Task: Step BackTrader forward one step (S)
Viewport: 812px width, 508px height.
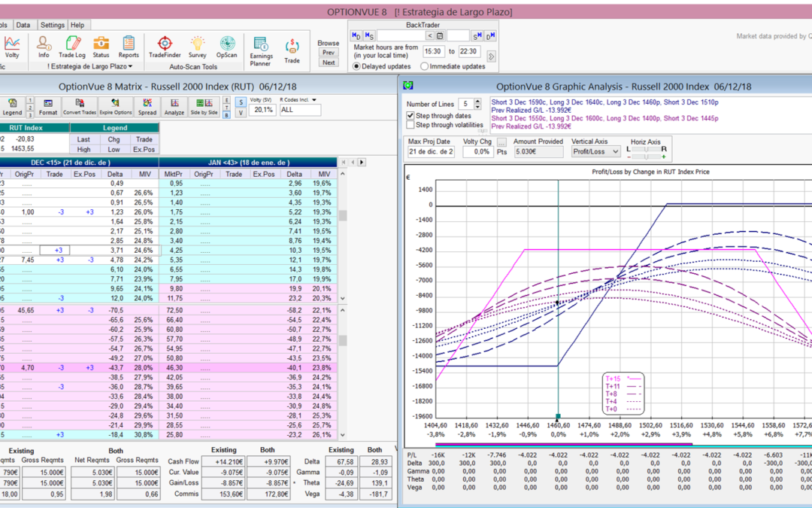Action: [477, 35]
